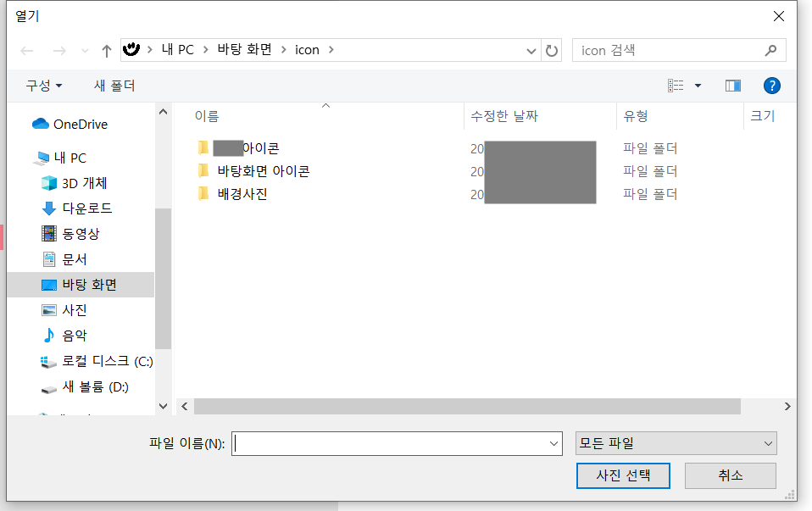This screenshot has width=812, height=511.
Task: Select folder ending with 아이콘 in first row
Action: click(246, 148)
